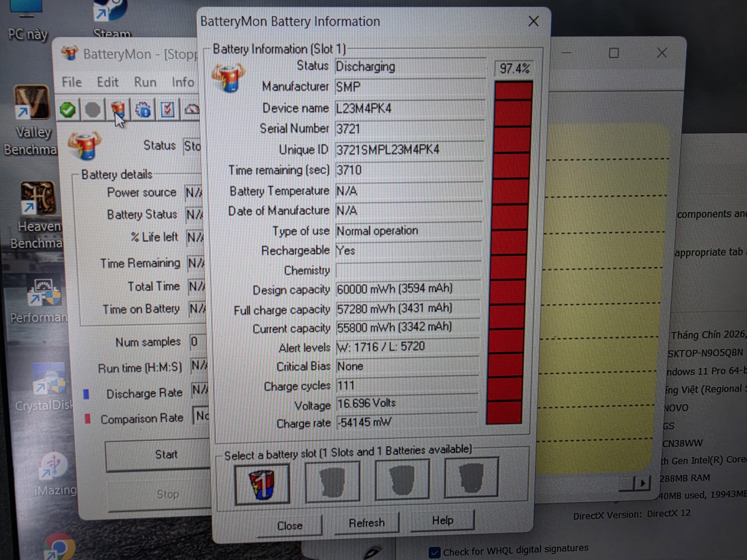Open the Info menu in BatteryMon
The height and width of the screenshot is (560, 747).
[x=183, y=82]
